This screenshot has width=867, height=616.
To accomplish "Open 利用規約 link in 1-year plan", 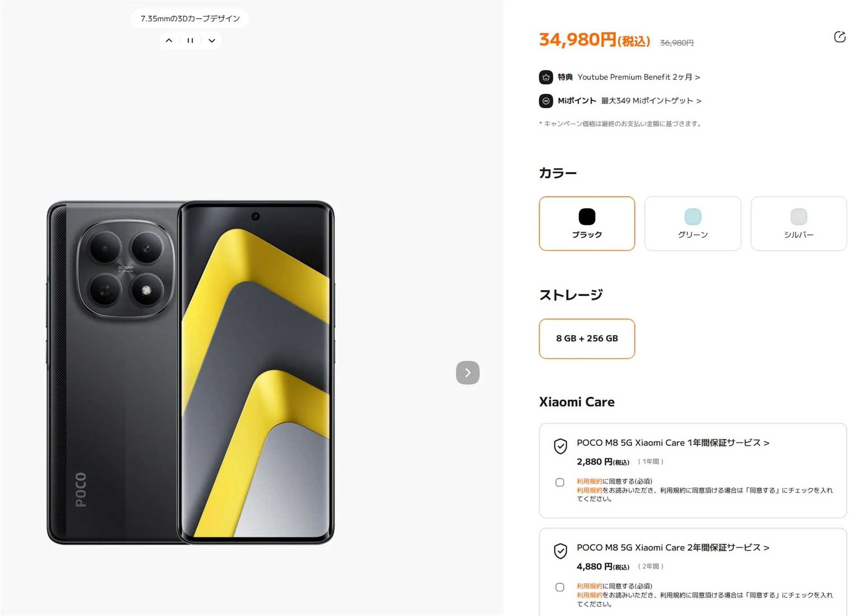I will (x=589, y=481).
